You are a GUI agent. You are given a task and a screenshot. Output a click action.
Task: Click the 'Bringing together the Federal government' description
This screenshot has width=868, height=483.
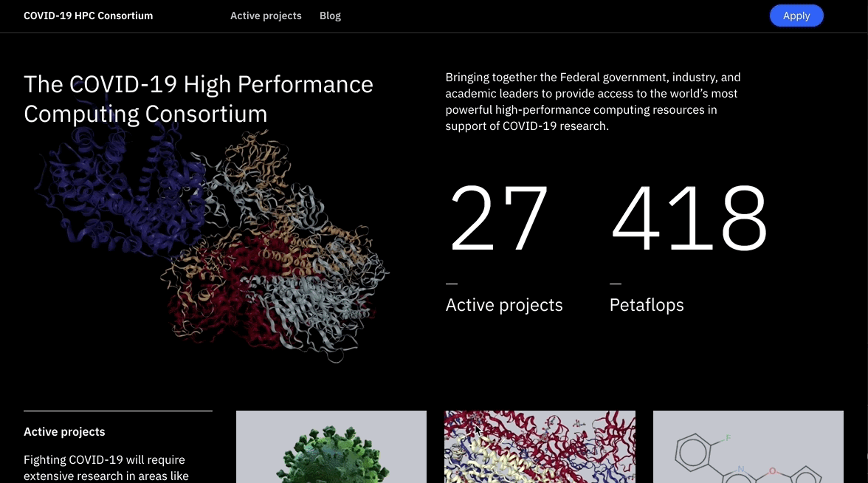tap(593, 101)
